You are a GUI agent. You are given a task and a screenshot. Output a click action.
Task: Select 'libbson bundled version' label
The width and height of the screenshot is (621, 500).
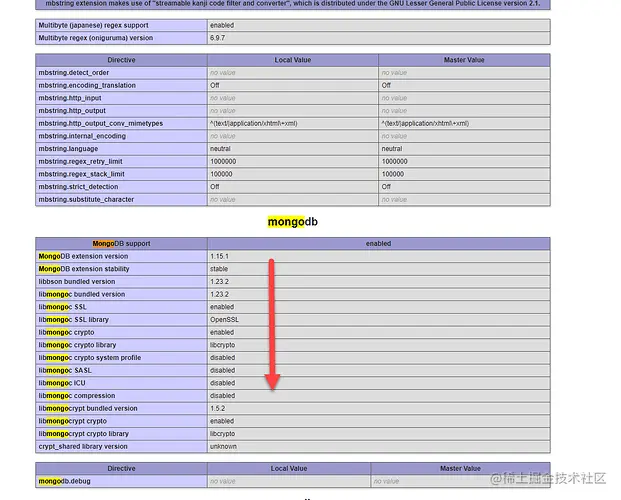(77, 282)
